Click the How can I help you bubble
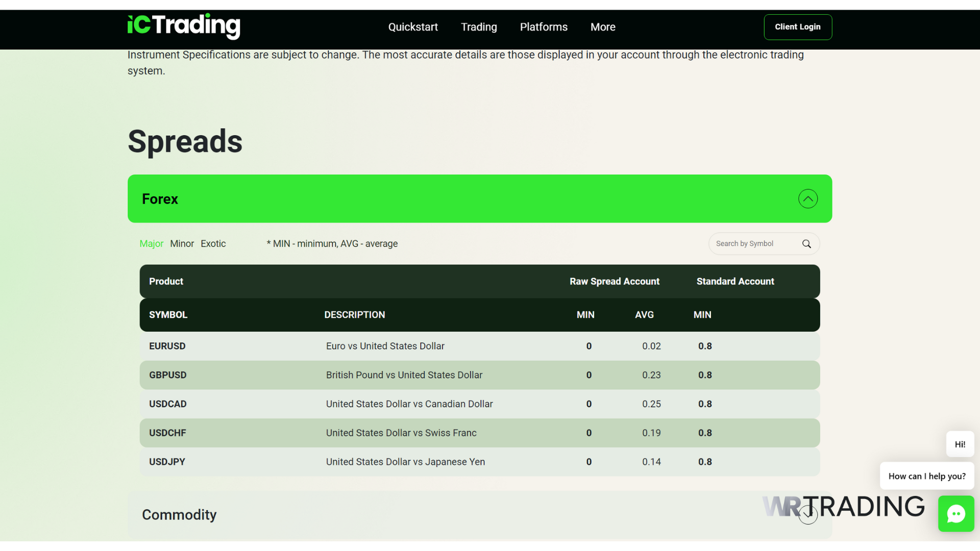 926,475
